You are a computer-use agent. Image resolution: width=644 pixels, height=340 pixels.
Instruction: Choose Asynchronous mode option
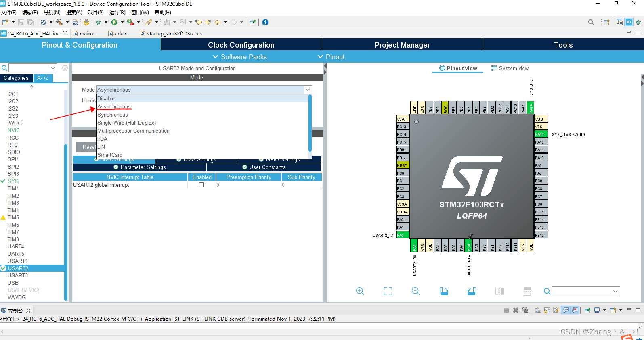[203, 106]
